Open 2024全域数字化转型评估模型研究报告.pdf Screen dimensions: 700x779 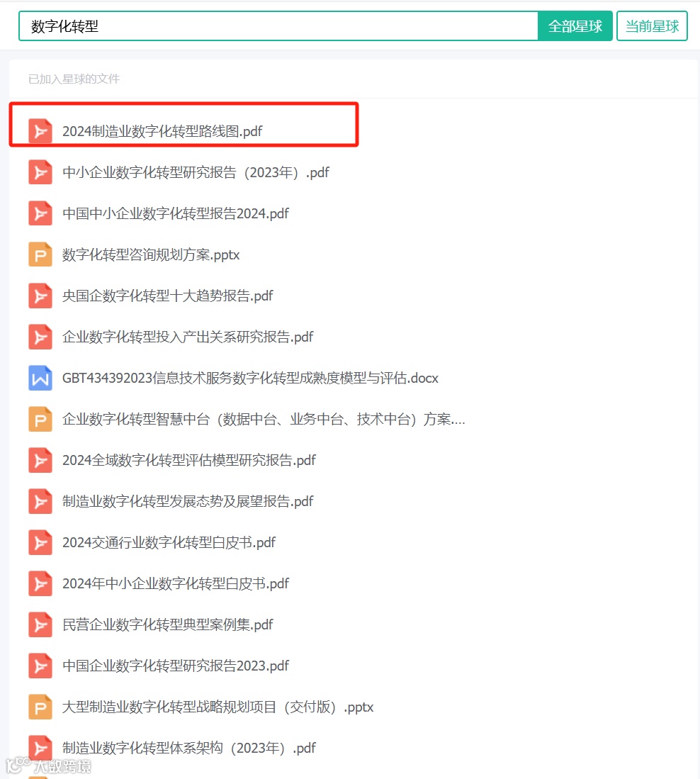[189, 460]
